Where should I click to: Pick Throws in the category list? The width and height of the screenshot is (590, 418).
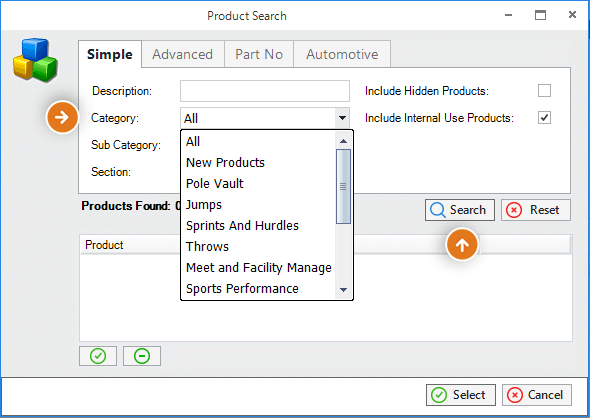click(207, 246)
